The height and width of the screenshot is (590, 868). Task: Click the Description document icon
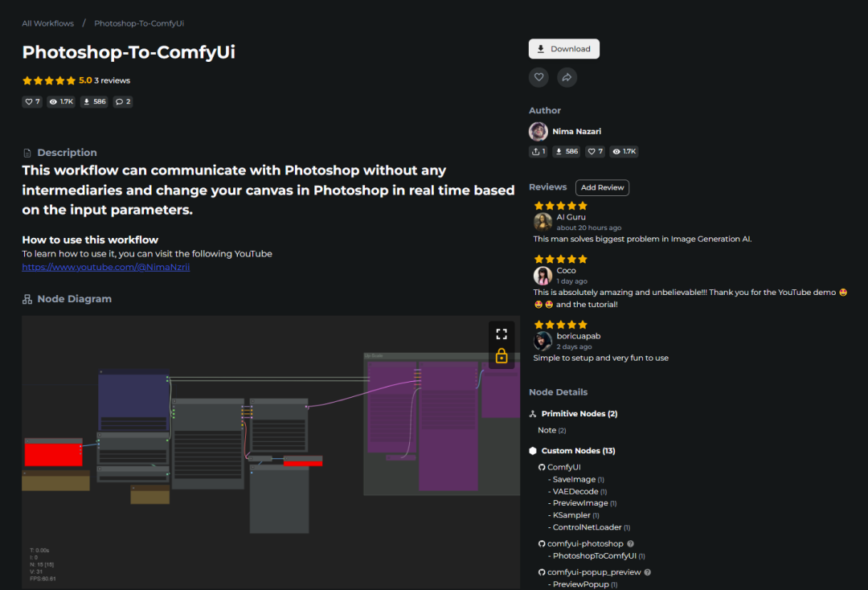click(27, 153)
